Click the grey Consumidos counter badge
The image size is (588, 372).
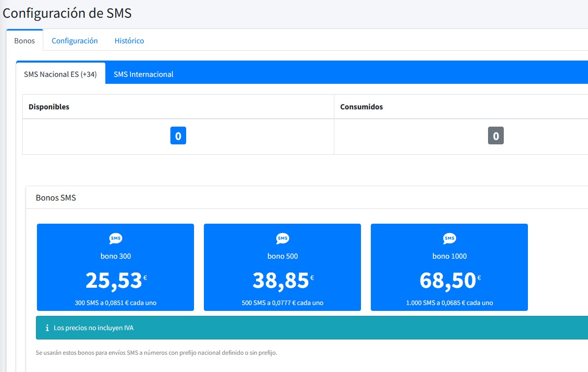coord(495,136)
